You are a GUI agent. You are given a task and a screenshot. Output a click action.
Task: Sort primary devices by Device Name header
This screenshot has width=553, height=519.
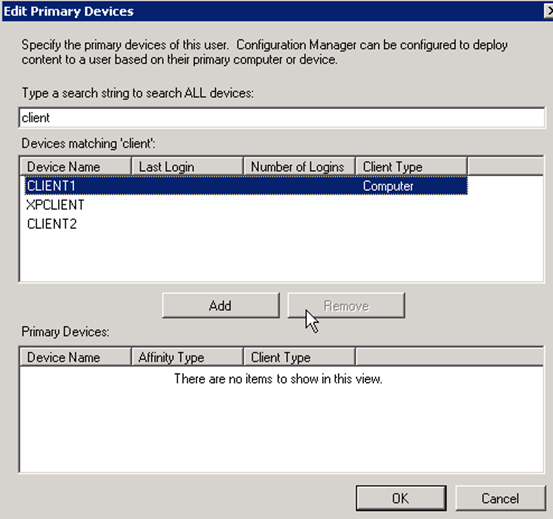(x=75, y=357)
